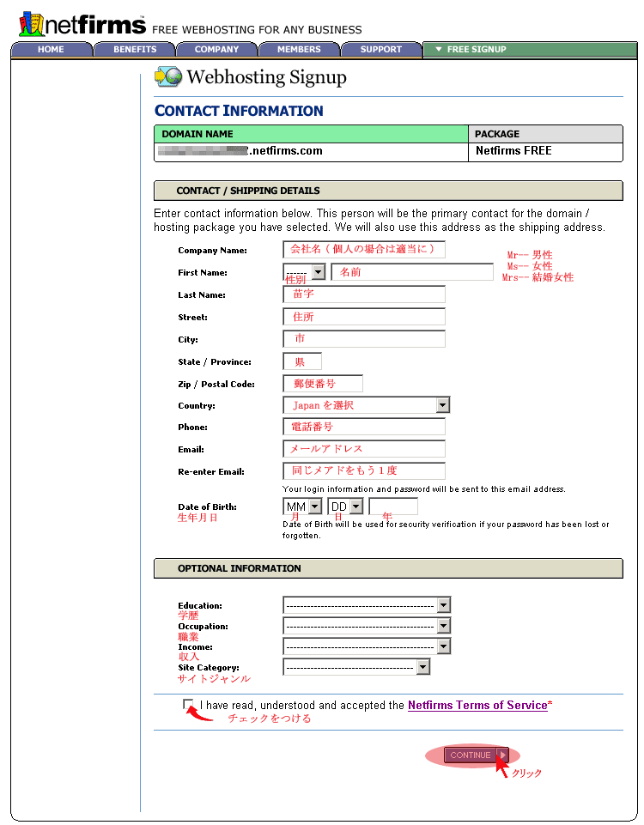Image resolution: width=644 pixels, height=825 pixels.
Task: Click the CONTINUE button
Action: pos(477,755)
